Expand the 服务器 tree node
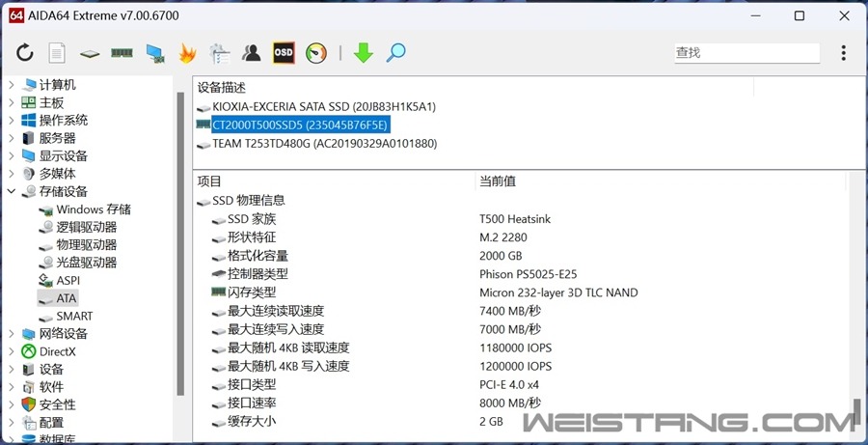The width and height of the screenshot is (868, 445). [x=11, y=138]
